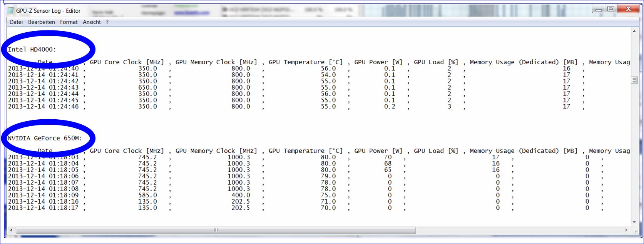
Task: Click 745.2 core clock in the 01:18:08 row
Action: (x=148, y=189)
